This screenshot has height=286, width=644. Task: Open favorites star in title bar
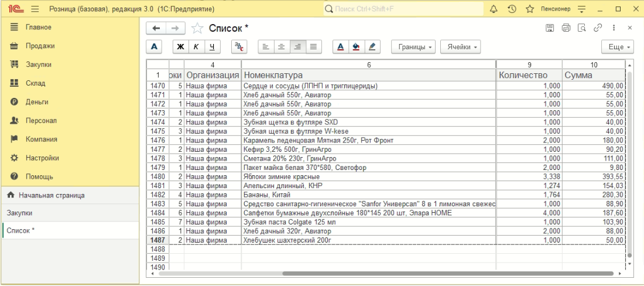coord(530,9)
